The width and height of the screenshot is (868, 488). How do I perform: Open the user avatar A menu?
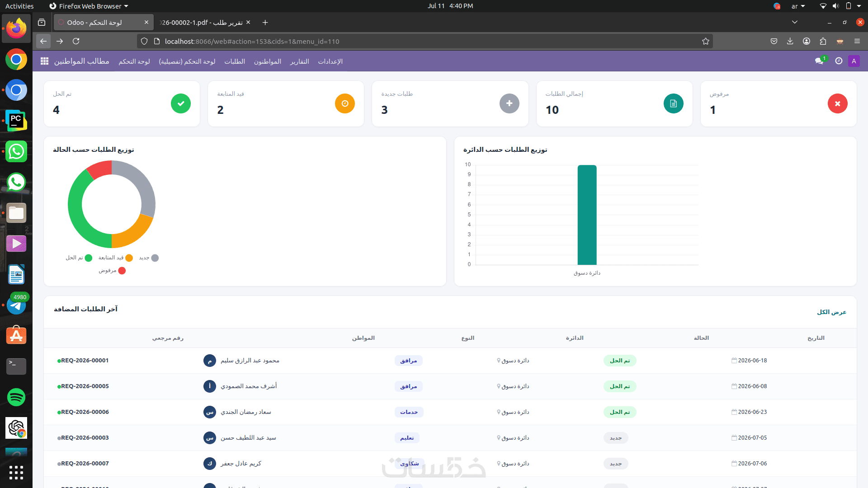tap(854, 61)
